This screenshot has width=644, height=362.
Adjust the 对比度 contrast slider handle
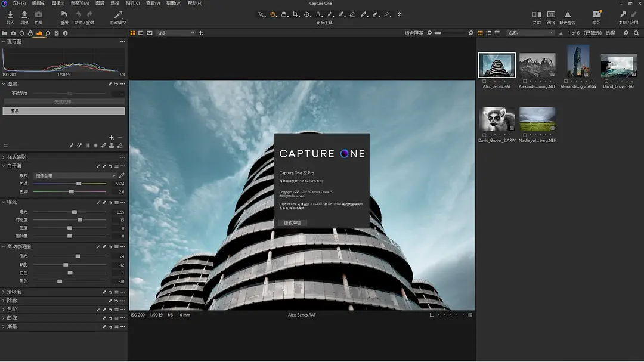pyautogui.click(x=80, y=220)
